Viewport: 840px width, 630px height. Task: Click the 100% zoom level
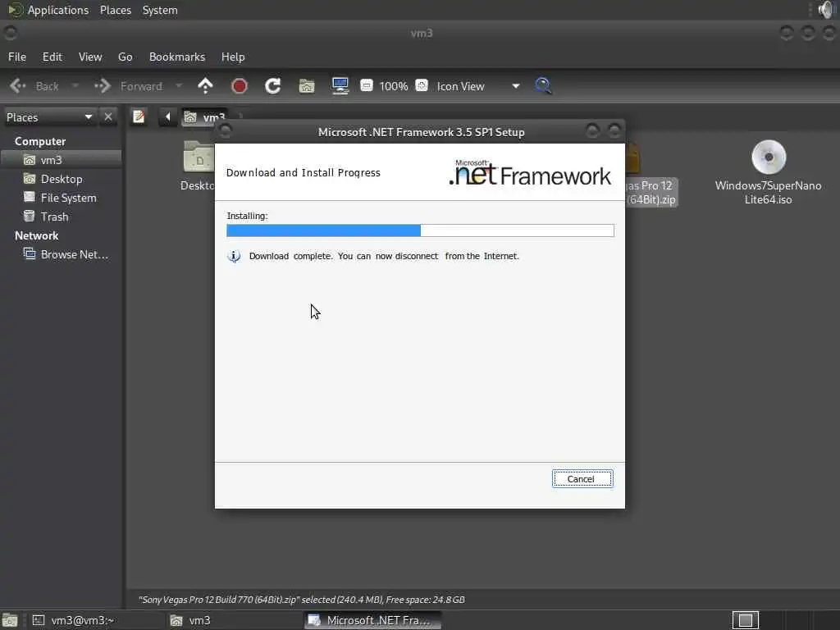pyautogui.click(x=394, y=86)
